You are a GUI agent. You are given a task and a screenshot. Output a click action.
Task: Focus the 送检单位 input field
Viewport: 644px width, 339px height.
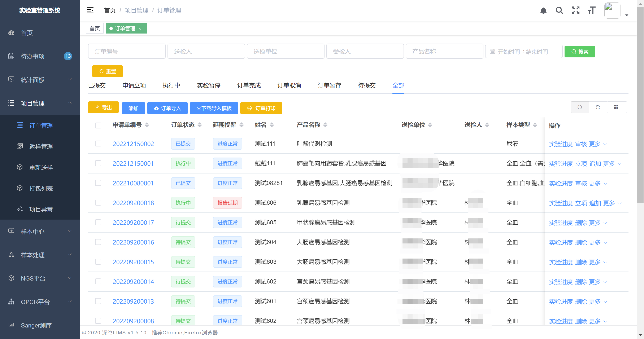[x=286, y=52]
